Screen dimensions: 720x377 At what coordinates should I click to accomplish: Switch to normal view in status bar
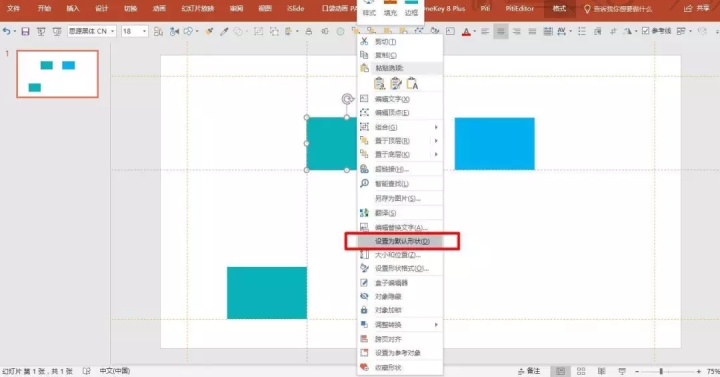point(561,371)
